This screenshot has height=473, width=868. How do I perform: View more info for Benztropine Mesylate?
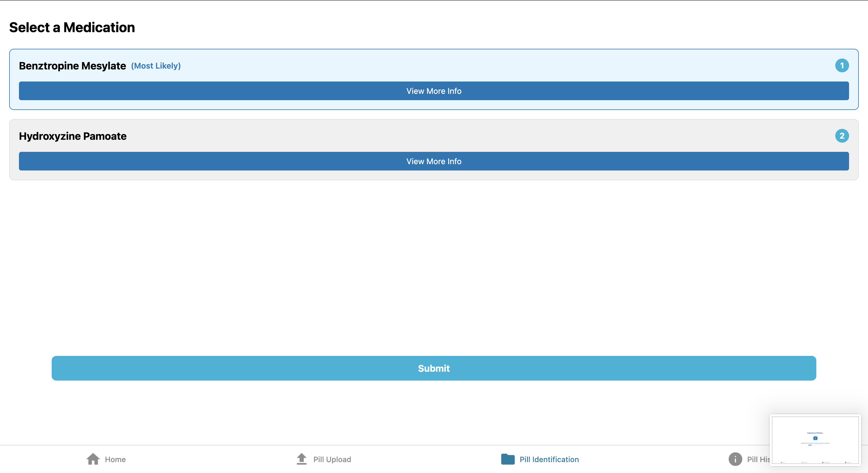coord(434,91)
